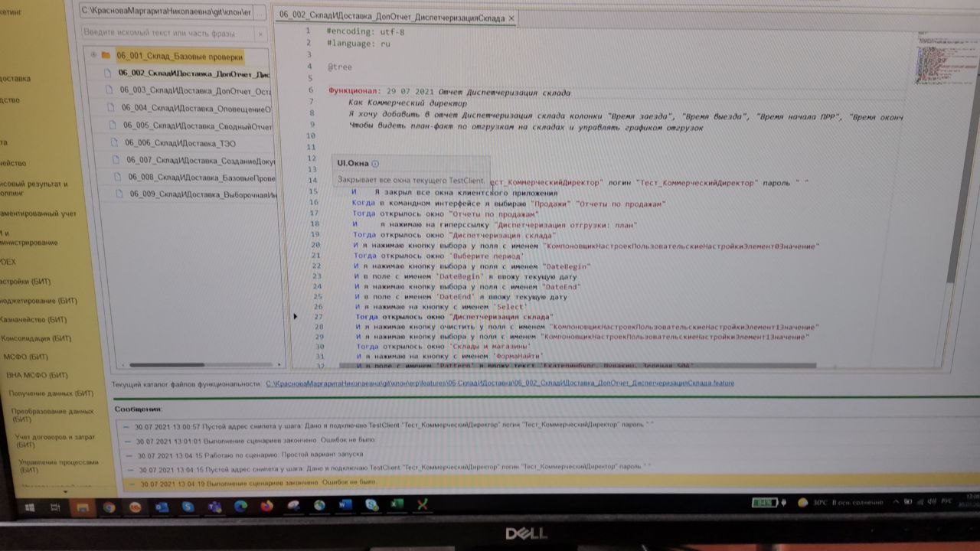This screenshot has height=551, width=980.
Task: Open Управление процессами (БИТ) in the sidebar
Action: [59, 466]
